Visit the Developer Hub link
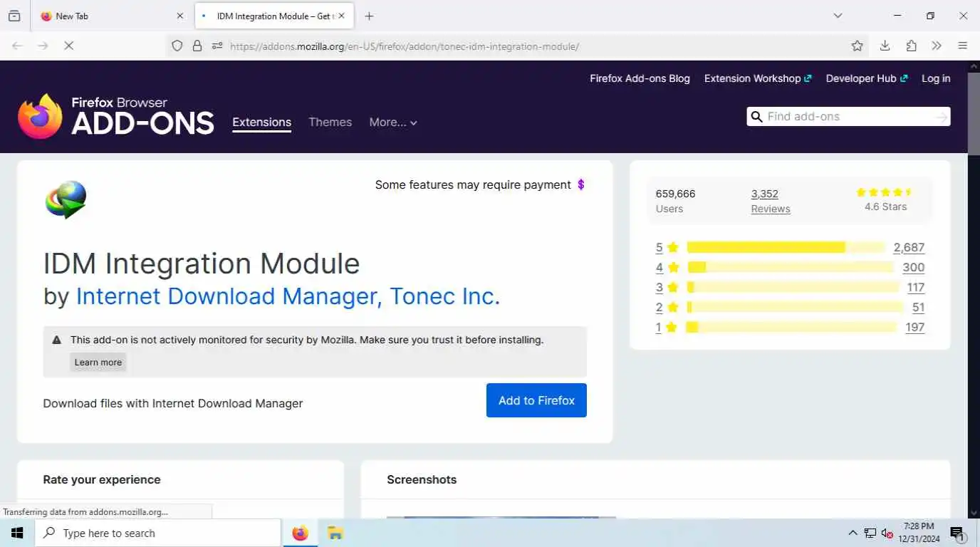Screen dimensions: 980x547 tap(867, 78)
